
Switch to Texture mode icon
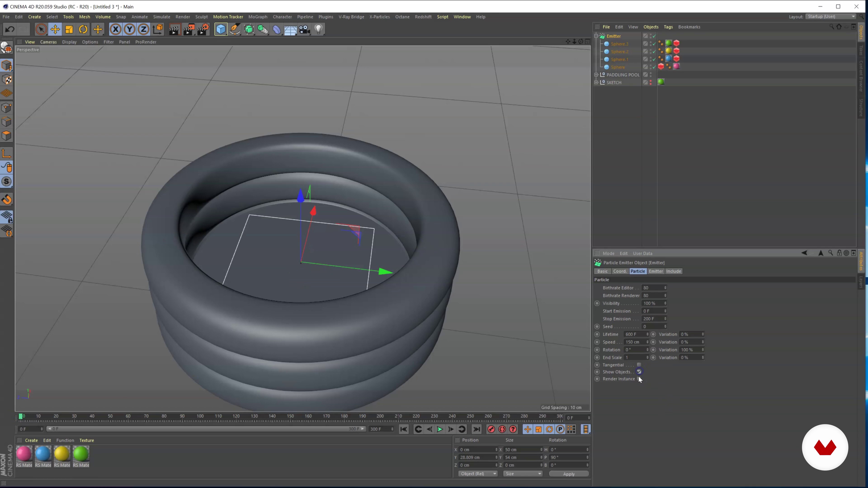tap(7, 80)
